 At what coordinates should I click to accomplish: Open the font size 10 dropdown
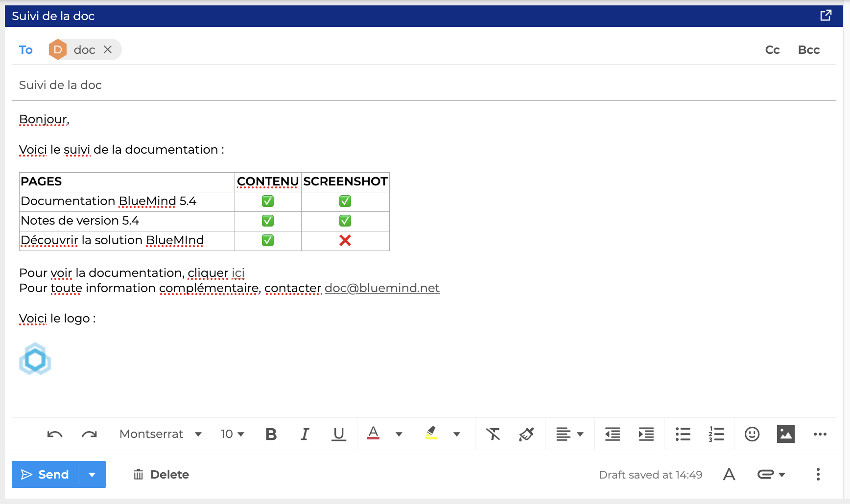pos(233,434)
